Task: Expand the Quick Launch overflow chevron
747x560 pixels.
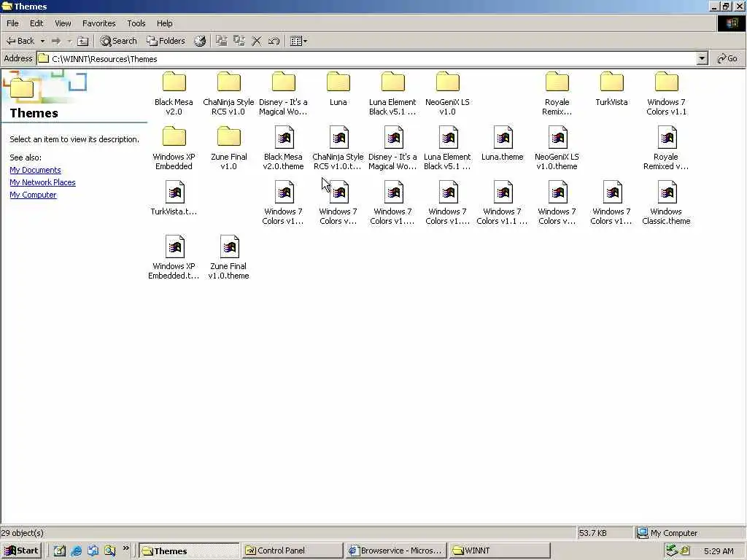Action: coord(125,548)
